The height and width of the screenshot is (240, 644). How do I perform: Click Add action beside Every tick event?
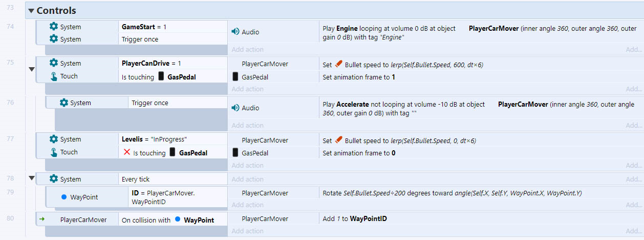(x=248, y=179)
